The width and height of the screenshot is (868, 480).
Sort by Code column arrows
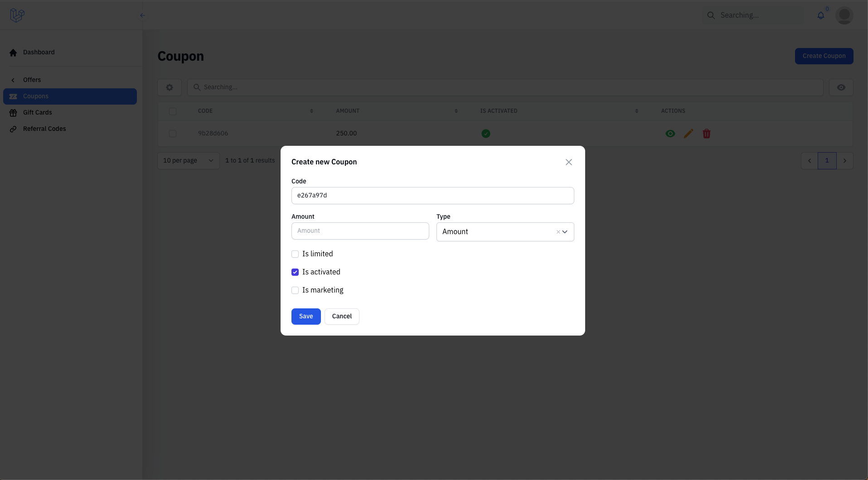click(311, 111)
